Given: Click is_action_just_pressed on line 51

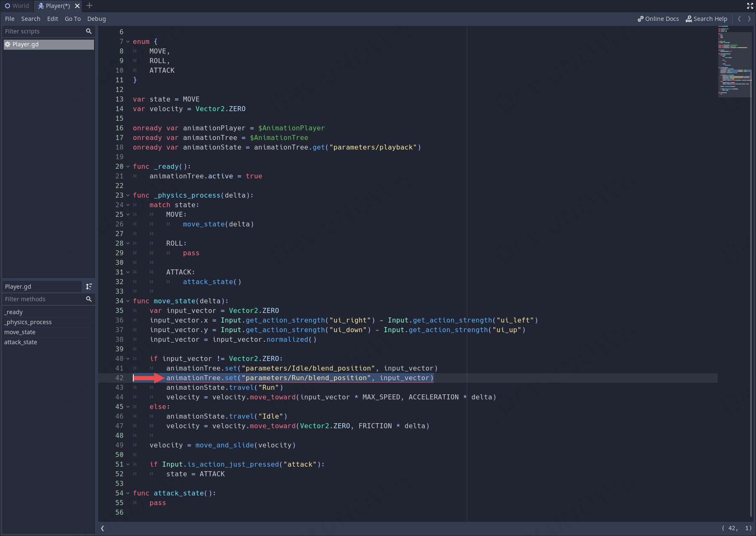Looking at the screenshot, I should [x=233, y=465].
